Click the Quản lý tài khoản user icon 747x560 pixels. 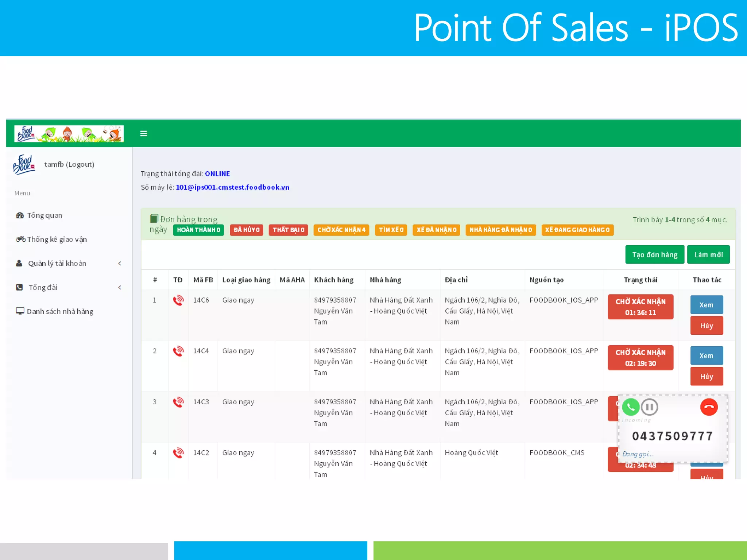pos(19,263)
